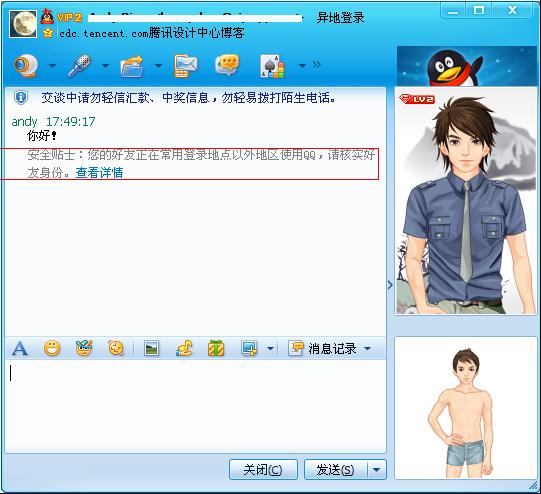Image resolution: width=541 pixels, height=494 pixels.
Task: Click the screen capture icon
Action: [x=249, y=348]
